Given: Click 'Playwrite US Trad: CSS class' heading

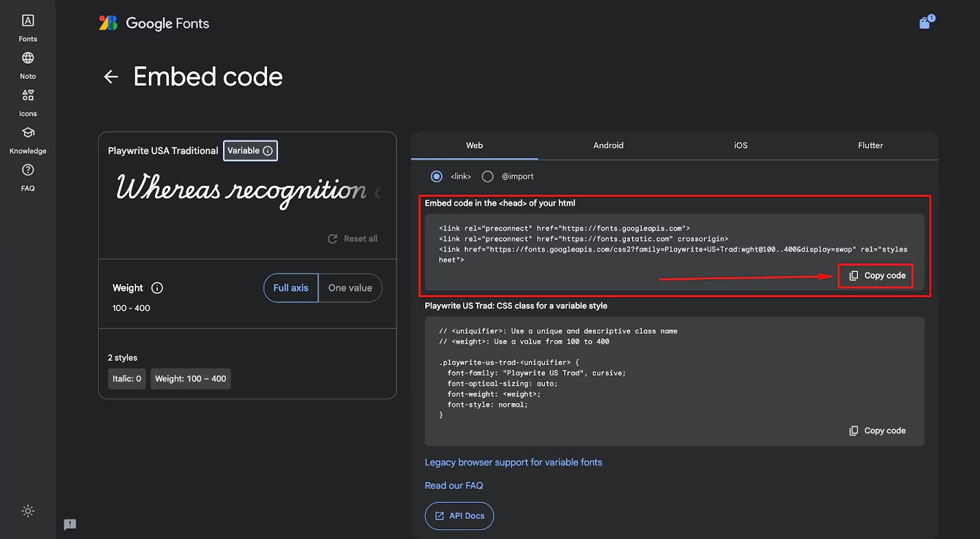Looking at the screenshot, I should click(516, 306).
